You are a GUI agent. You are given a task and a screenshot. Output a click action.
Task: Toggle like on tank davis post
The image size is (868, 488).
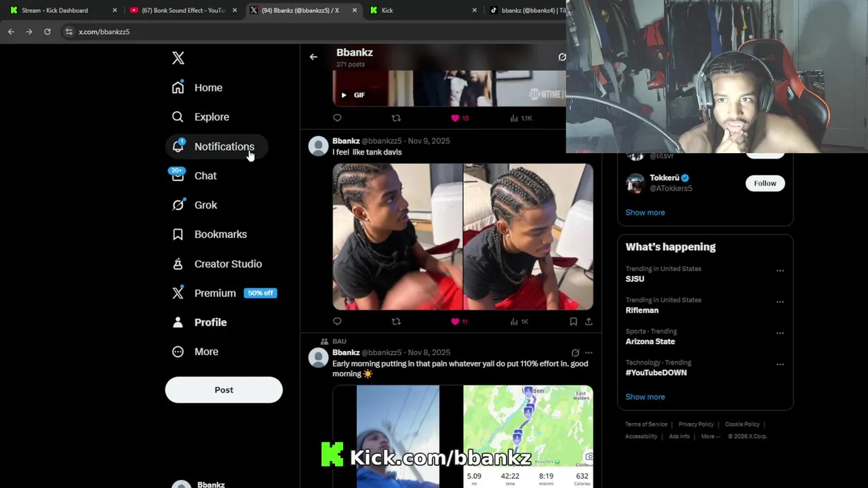click(x=460, y=321)
